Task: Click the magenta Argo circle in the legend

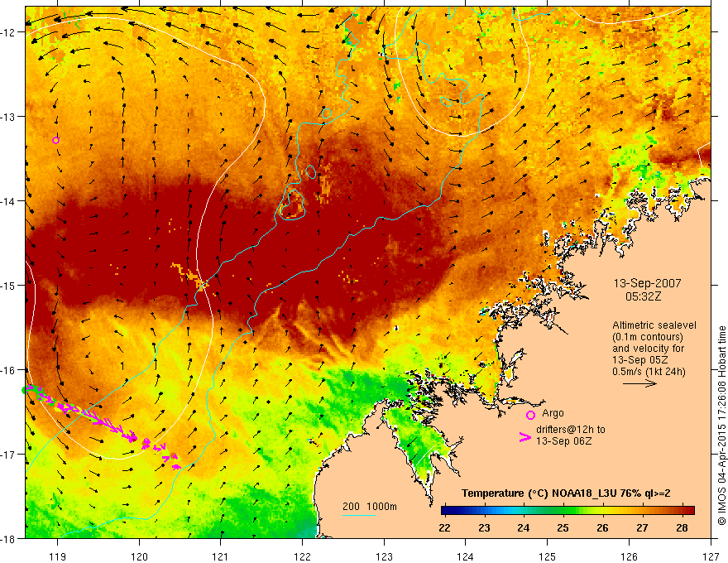Action: [x=530, y=416]
